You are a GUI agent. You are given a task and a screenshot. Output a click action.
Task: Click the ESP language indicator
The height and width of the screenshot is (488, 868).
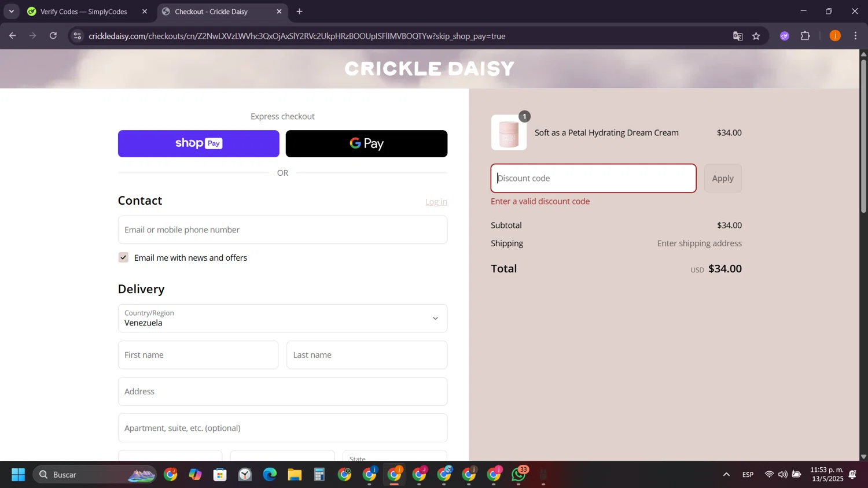point(748,475)
